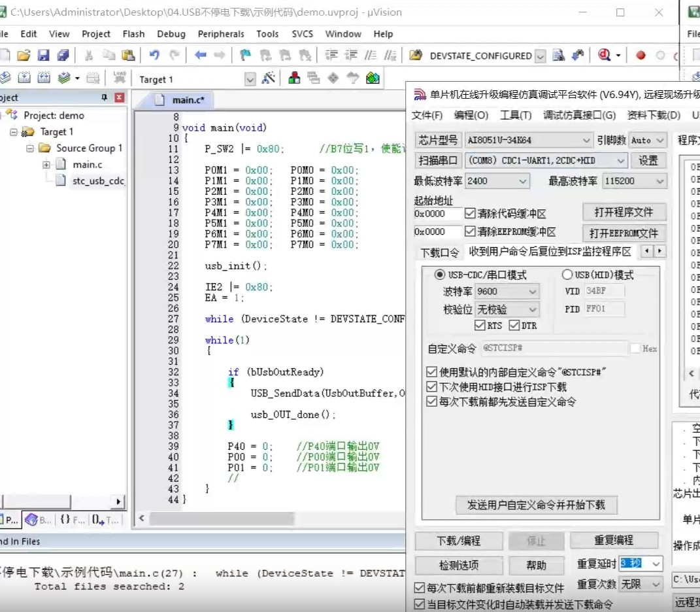Click 检测选项 button
This screenshot has height=612, width=700.
(x=458, y=566)
